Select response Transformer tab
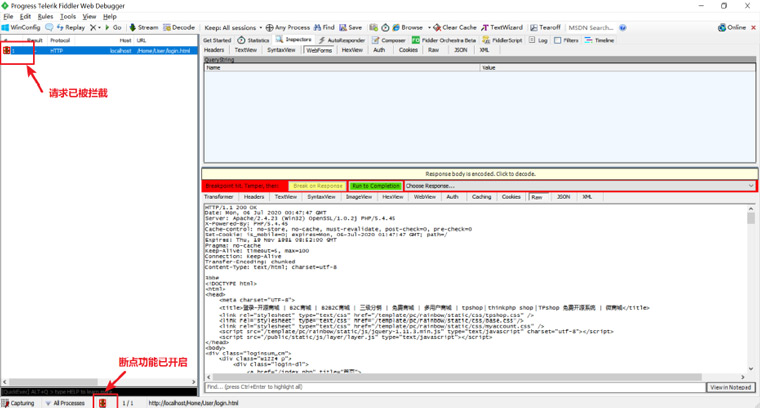 (x=219, y=197)
